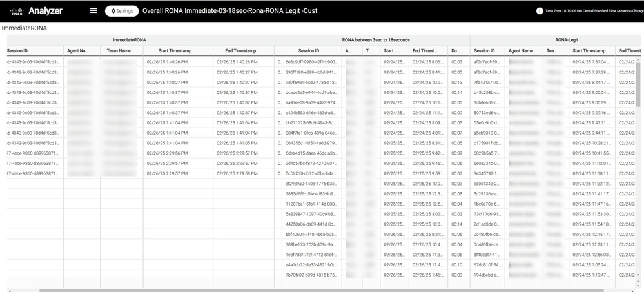Select session ID aa97ee08-9a59-44e3-974

point(311,102)
